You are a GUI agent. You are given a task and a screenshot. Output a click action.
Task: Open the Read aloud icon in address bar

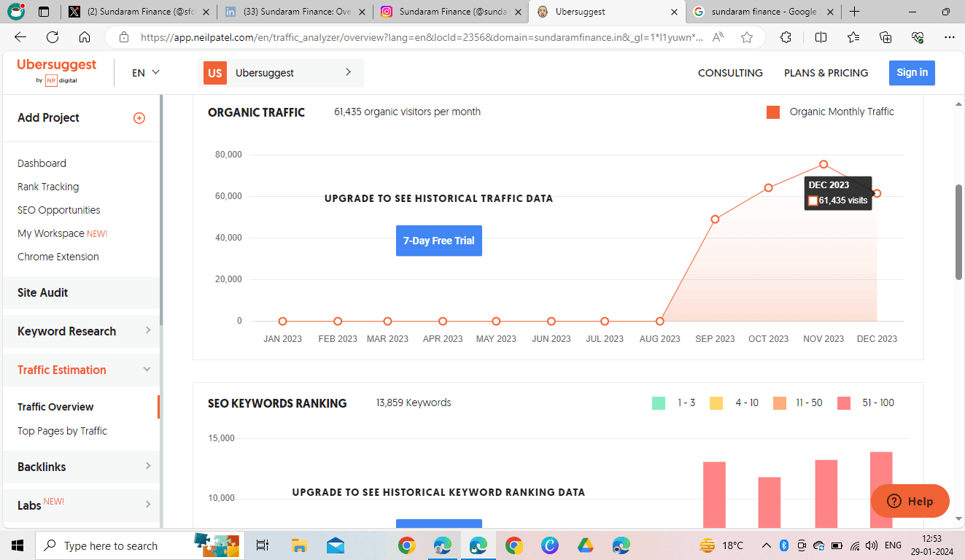click(x=718, y=37)
